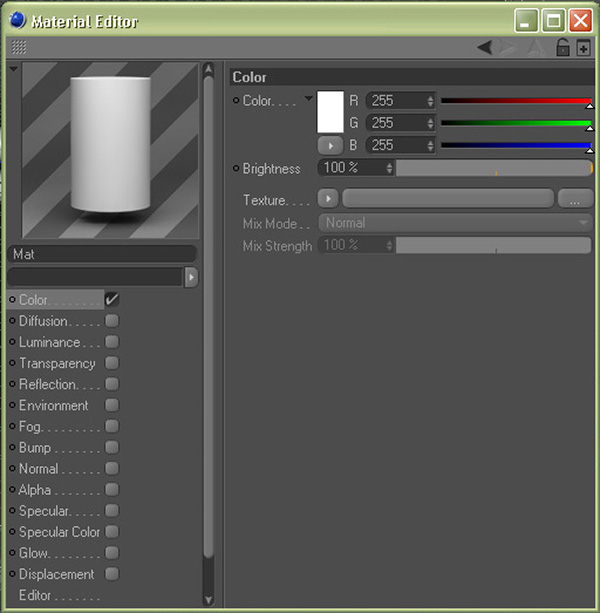Click the grip dots icon in toolbar
600x613 pixels.
(x=18, y=47)
